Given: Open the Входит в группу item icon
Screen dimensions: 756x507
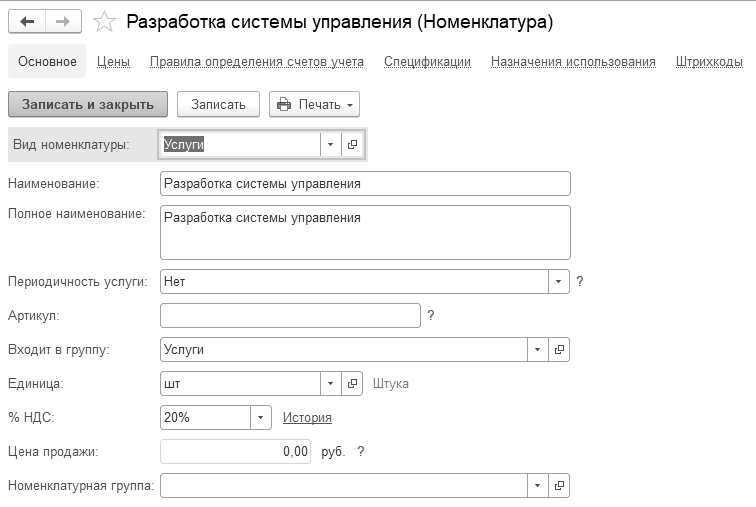Looking at the screenshot, I should click(560, 349).
